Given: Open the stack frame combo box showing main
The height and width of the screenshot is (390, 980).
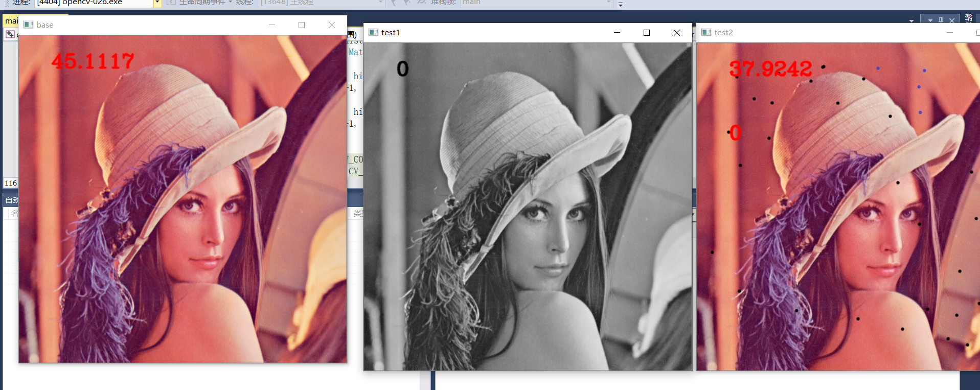Looking at the screenshot, I should [536, 3].
